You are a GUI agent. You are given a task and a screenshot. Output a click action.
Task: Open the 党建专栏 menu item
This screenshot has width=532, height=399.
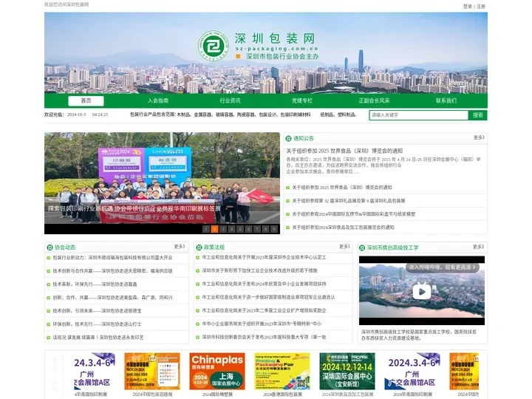coord(302,100)
